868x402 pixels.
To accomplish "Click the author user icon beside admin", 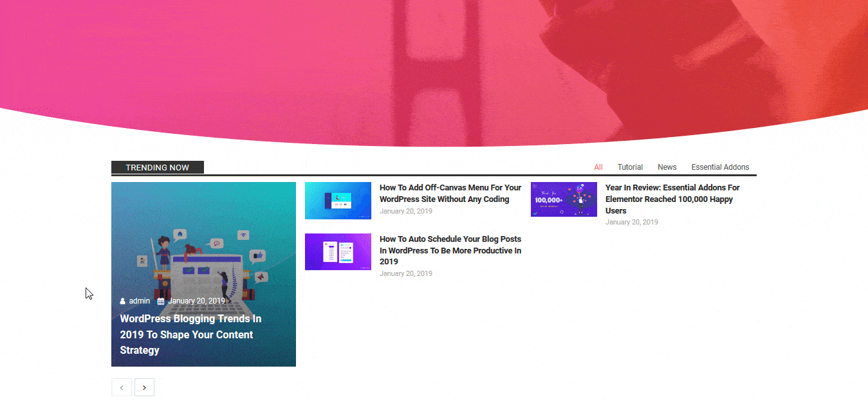I will coord(123,301).
